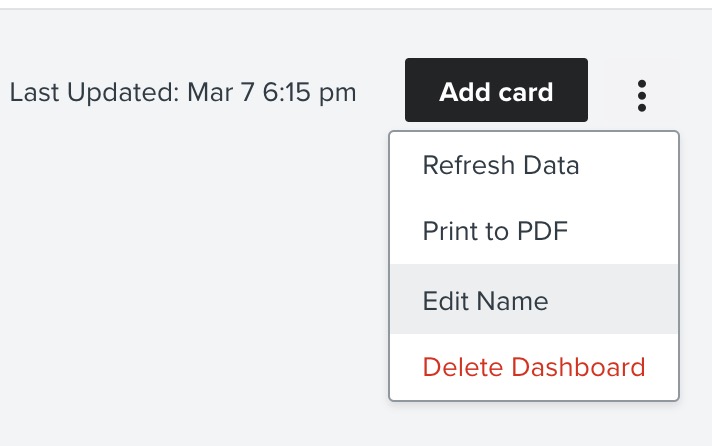This screenshot has width=712, height=446.
Task: Click Edit Name in the dropdown
Action: click(x=486, y=300)
